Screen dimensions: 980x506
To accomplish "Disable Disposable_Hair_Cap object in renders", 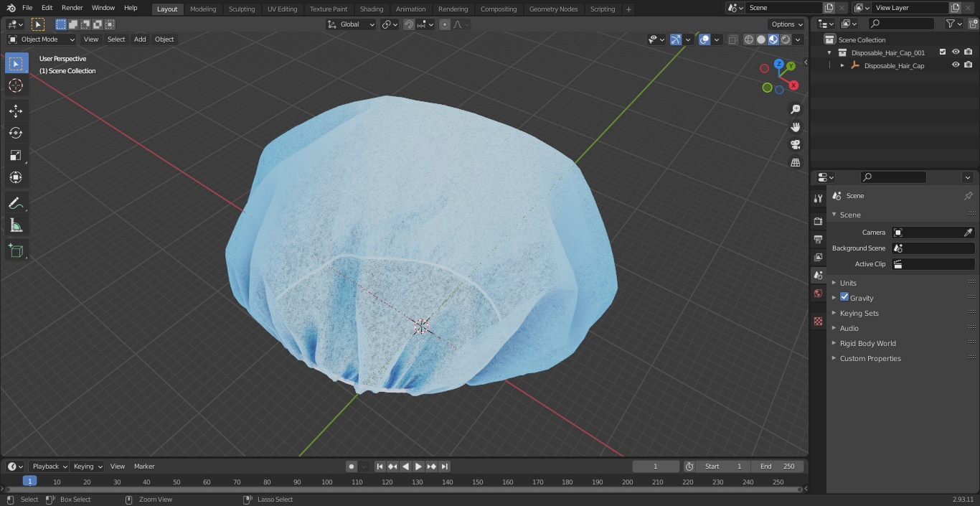I will pyautogui.click(x=969, y=65).
